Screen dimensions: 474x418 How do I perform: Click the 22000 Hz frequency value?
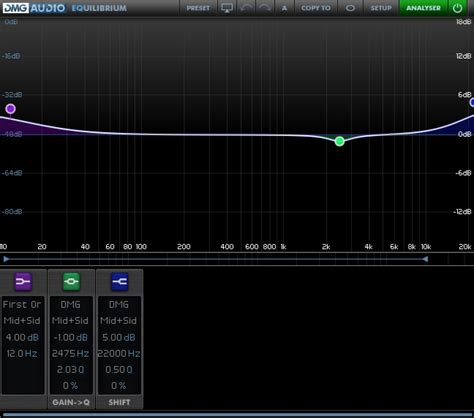(119, 353)
